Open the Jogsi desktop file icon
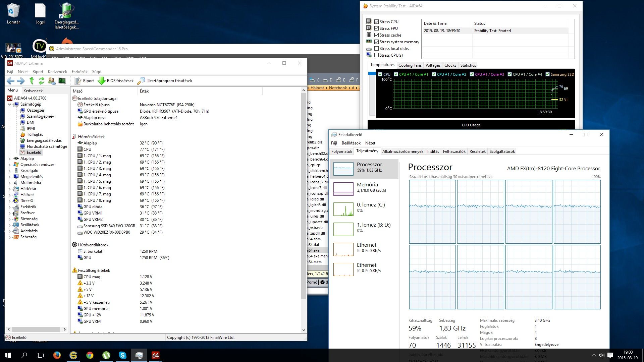Image resolution: width=644 pixels, height=362 pixels. click(x=40, y=14)
